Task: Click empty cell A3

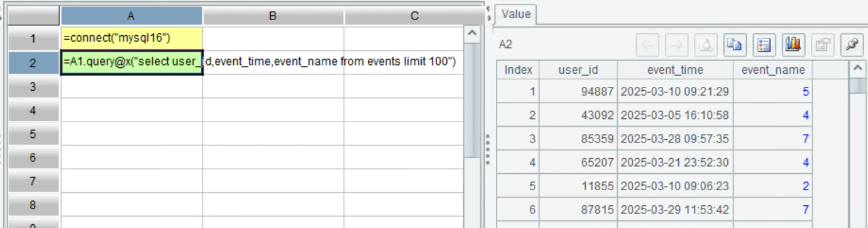Action: pyautogui.click(x=132, y=86)
